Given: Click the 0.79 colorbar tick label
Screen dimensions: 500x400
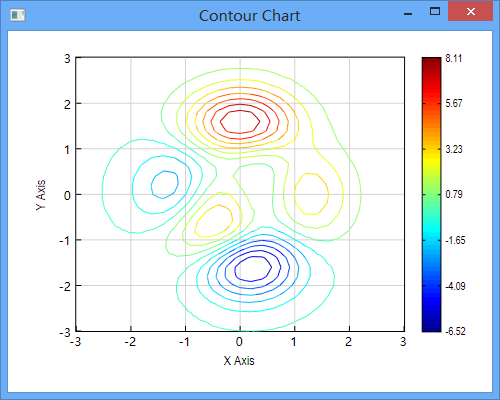Looking at the screenshot, I should coord(454,194).
